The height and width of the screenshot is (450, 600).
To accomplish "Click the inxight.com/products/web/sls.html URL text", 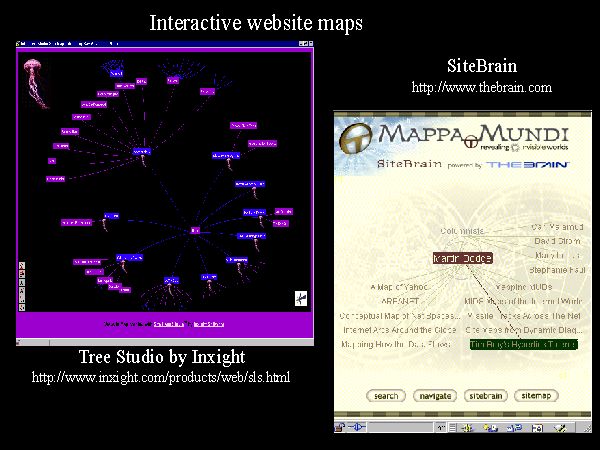I will (161, 377).
